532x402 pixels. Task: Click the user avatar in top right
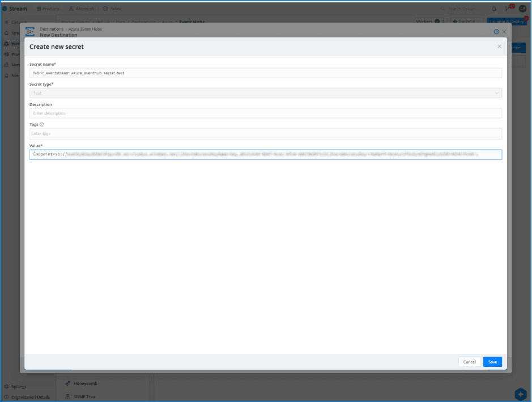tap(522, 9)
